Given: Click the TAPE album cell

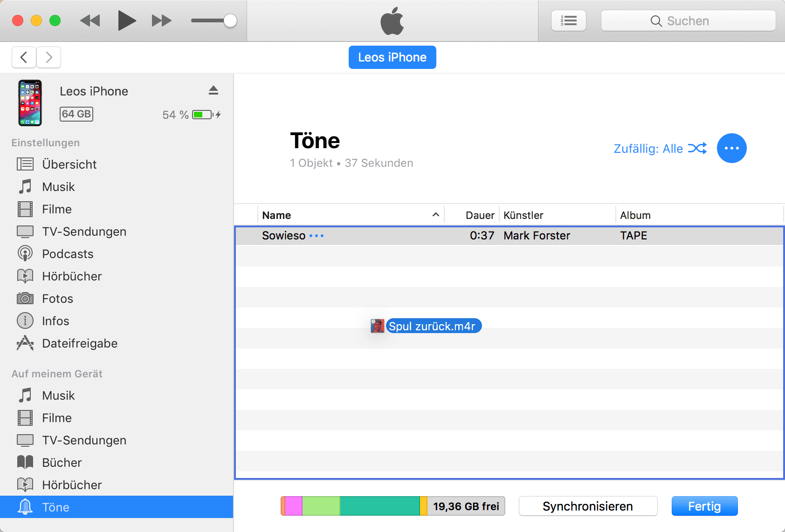Looking at the screenshot, I should (x=634, y=236).
